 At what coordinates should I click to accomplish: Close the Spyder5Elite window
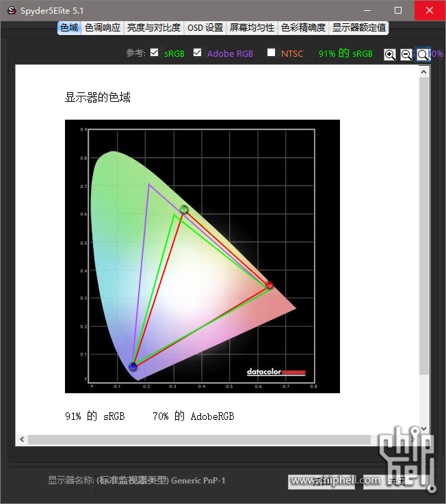click(430, 11)
